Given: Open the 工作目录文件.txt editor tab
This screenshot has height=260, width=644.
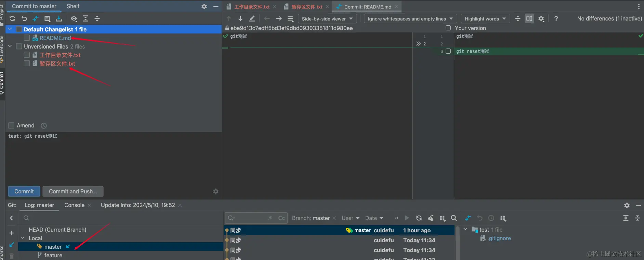Looking at the screenshot, I should point(252,7).
